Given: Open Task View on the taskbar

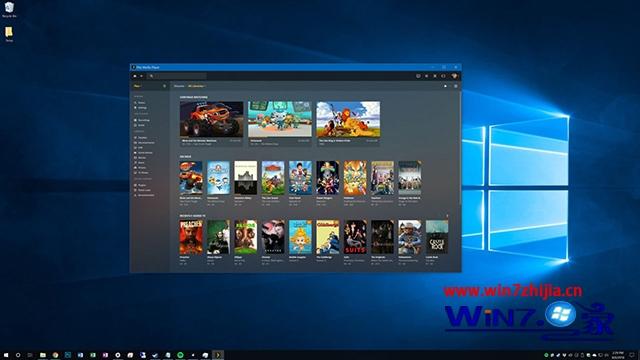Looking at the screenshot, I should (x=30, y=355).
